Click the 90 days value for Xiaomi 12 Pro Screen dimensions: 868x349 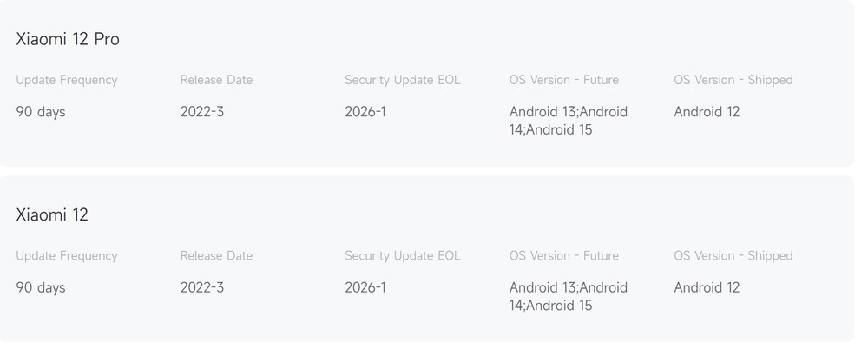[41, 112]
